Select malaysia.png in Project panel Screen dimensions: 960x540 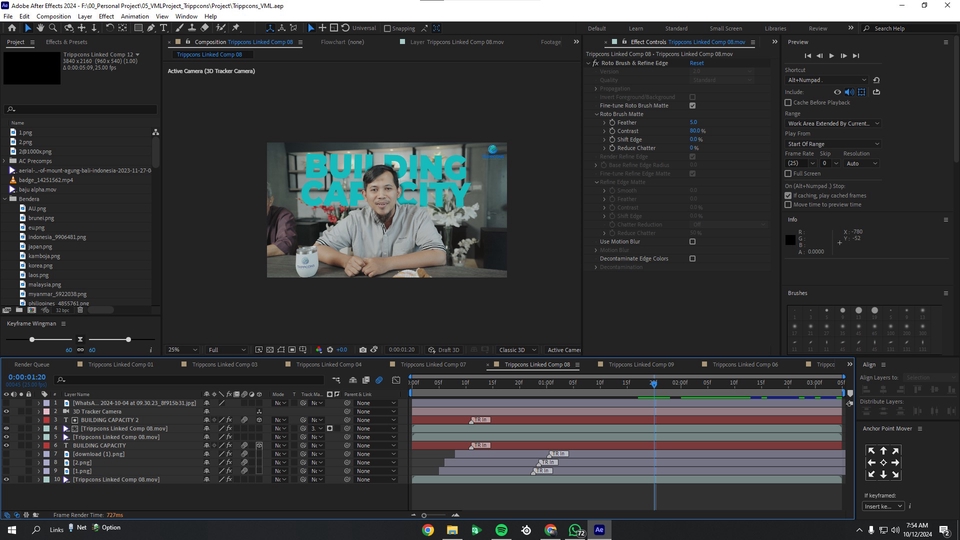coord(44,285)
